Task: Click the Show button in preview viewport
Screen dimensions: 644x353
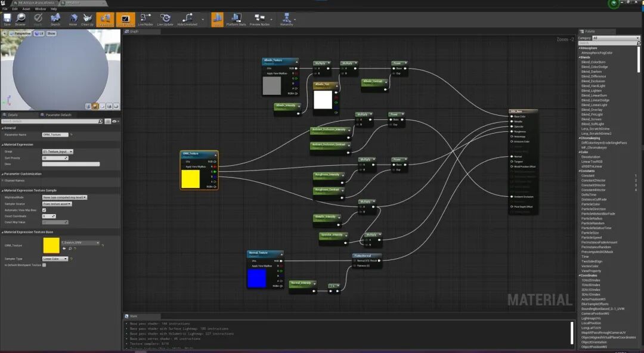Action: [51, 33]
